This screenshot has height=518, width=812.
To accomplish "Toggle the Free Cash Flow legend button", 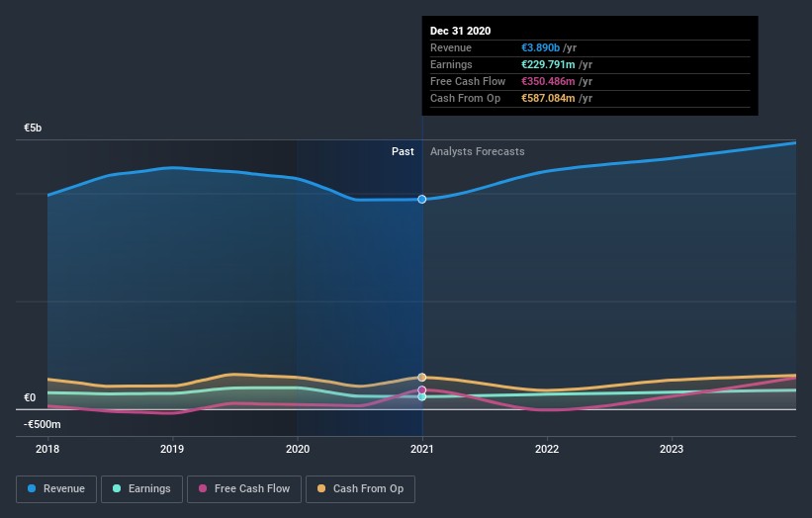I will [x=244, y=489].
